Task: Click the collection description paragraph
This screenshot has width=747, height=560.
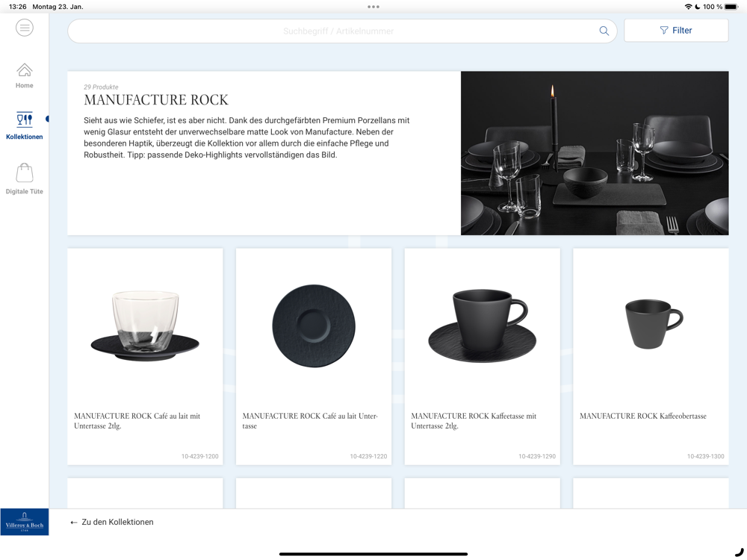Action: (x=247, y=137)
